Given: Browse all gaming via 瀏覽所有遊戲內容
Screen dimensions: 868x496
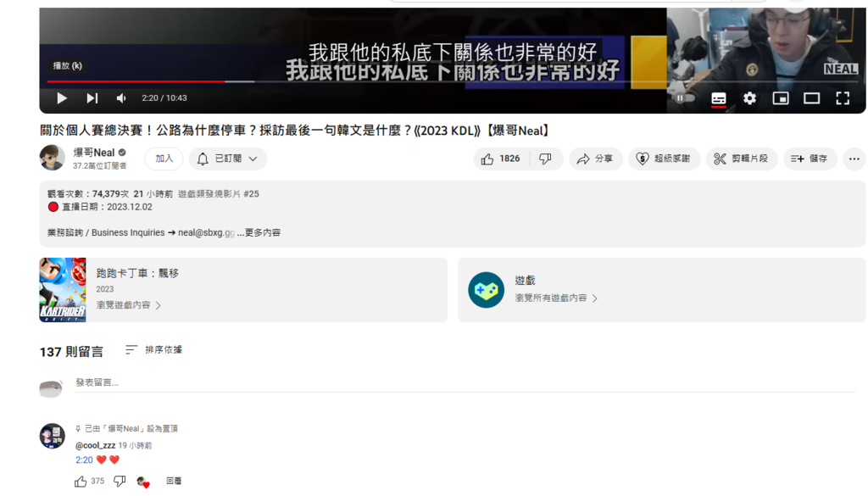Looking at the screenshot, I should point(556,298).
